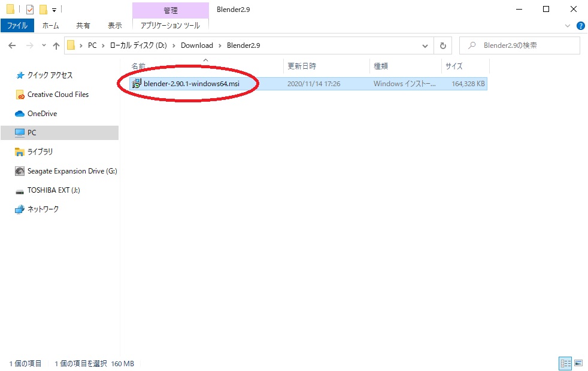Image resolution: width=588 pixels, height=371 pixels.
Task: Click ローカル ディスク (D:) breadcrumb
Action: tap(138, 45)
